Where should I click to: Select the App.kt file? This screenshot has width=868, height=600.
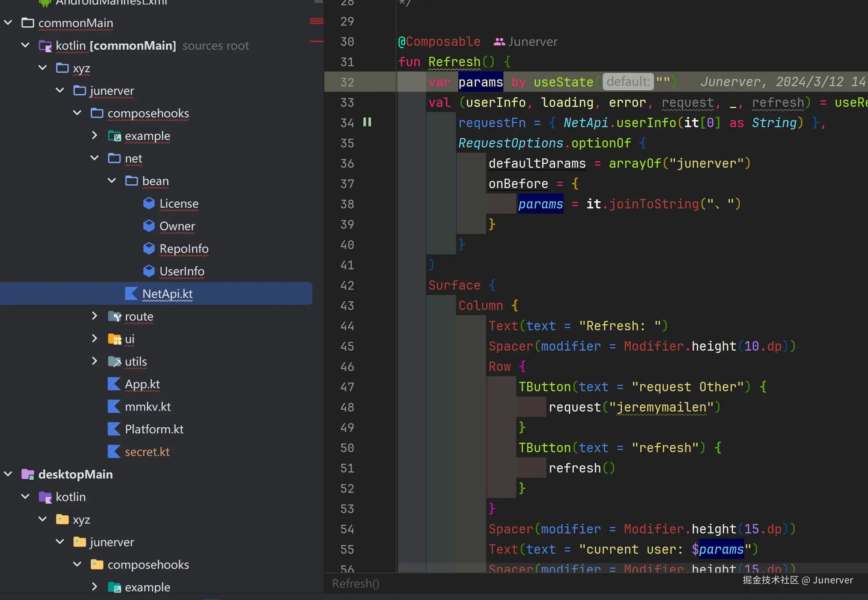point(142,384)
